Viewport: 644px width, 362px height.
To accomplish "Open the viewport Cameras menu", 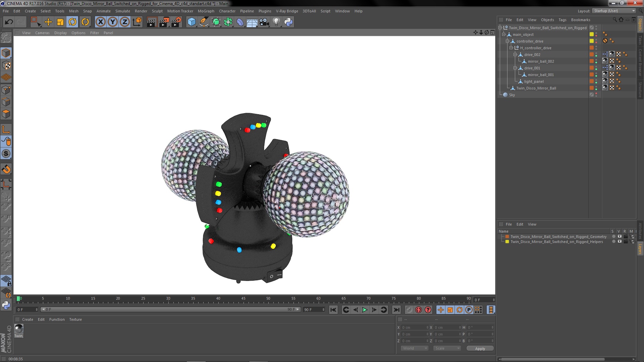I will pos(42,33).
